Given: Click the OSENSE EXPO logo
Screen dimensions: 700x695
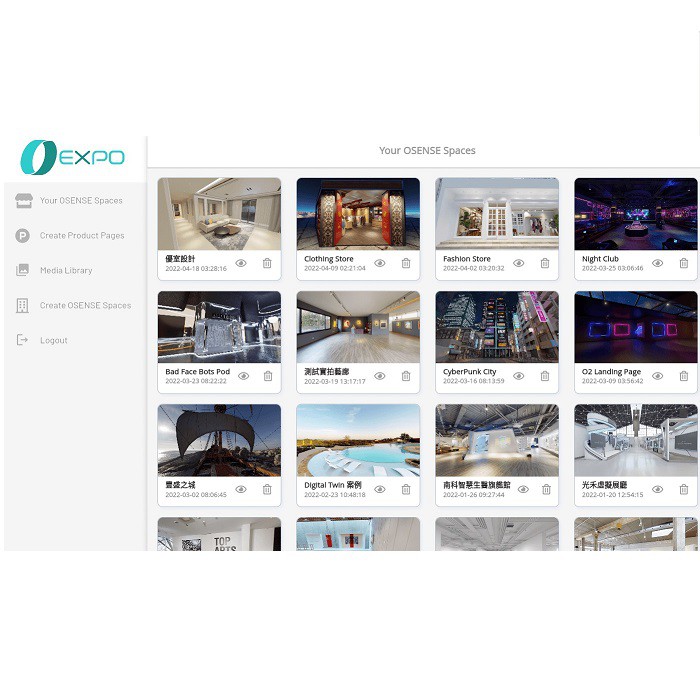Looking at the screenshot, I should (x=73, y=158).
